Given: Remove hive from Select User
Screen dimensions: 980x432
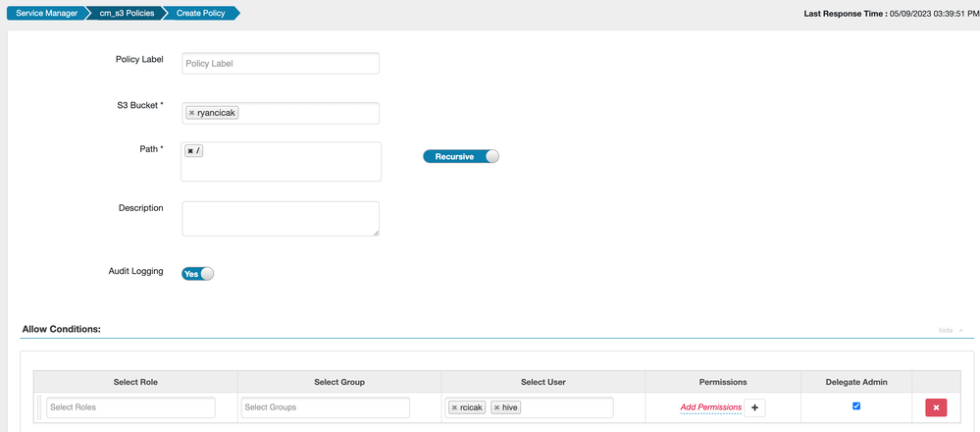Looking at the screenshot, I should point(497,407).
